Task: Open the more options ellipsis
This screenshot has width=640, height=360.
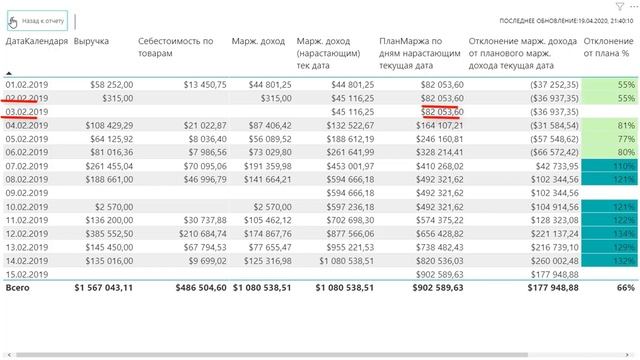Action: [x=634, y=6]
